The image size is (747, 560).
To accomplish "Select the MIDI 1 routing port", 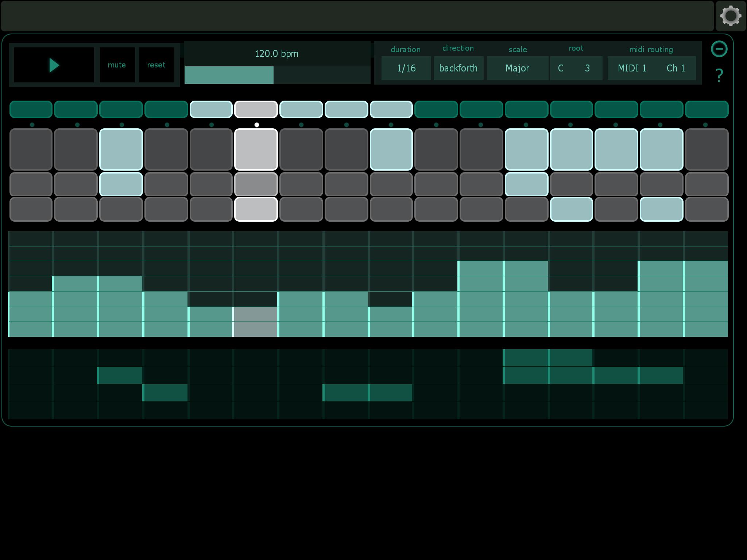I will pos(632,68).
